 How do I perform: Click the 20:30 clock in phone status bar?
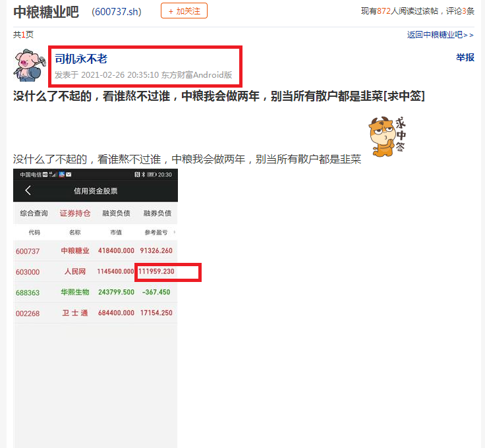[x=165, y=175]
